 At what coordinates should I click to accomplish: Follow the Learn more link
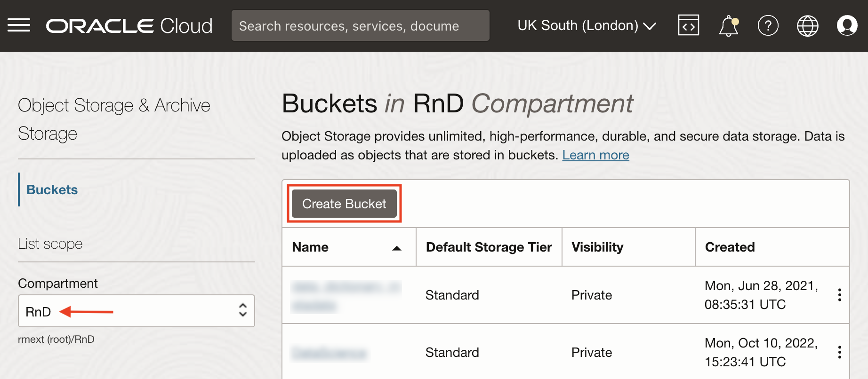click(595, 155)
